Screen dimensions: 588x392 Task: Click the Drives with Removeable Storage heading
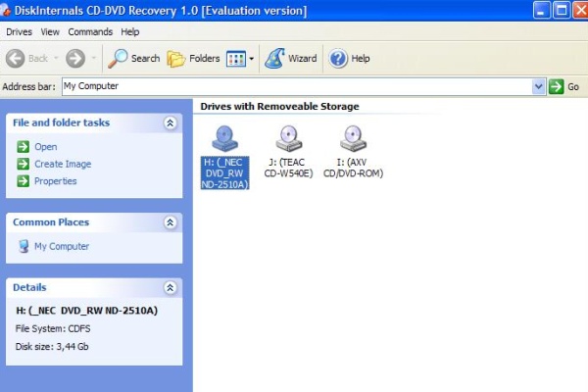(279, 107)
